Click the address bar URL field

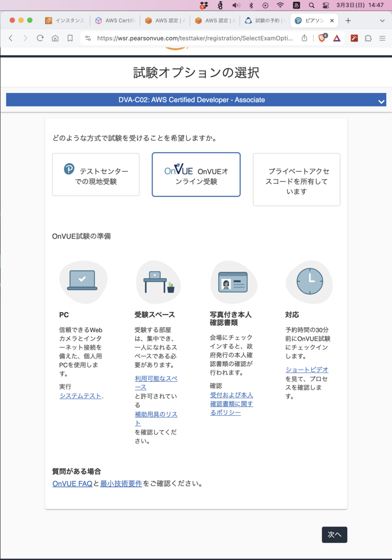195,38
